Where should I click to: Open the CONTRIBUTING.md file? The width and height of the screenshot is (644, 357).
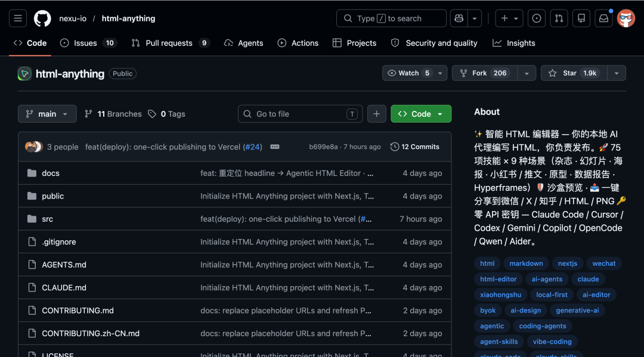pyautogui.click(x=78, y=311)
